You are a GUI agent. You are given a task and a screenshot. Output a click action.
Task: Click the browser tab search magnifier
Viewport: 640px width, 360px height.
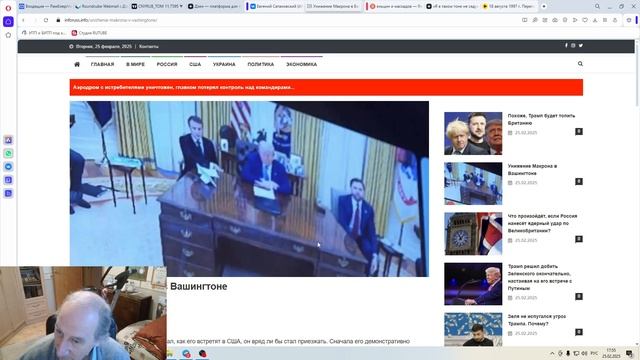pos(597,7)
